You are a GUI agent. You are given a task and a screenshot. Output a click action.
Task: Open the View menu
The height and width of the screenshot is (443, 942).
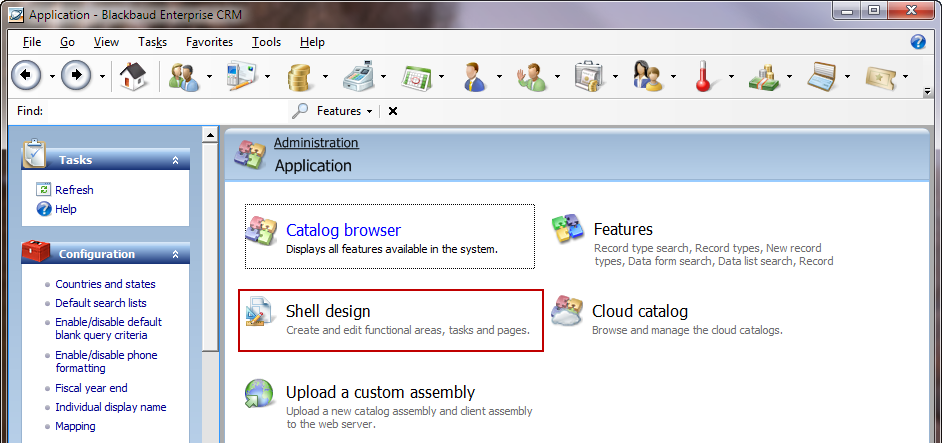click(106, 42)
